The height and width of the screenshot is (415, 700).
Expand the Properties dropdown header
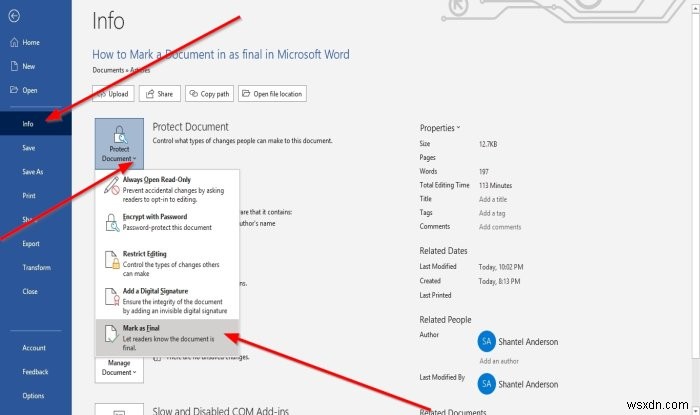[x=439, y=128]
